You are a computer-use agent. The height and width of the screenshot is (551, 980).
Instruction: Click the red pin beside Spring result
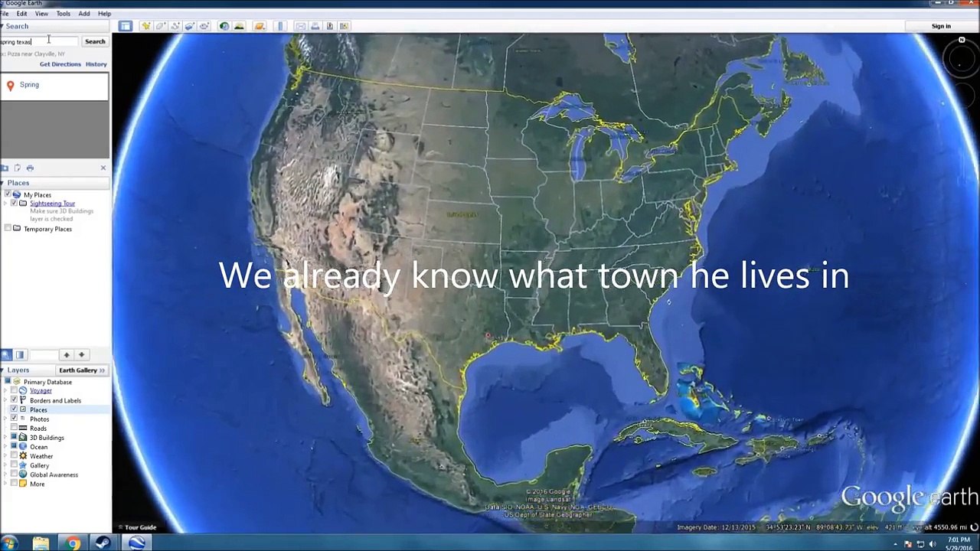(10, 86)
